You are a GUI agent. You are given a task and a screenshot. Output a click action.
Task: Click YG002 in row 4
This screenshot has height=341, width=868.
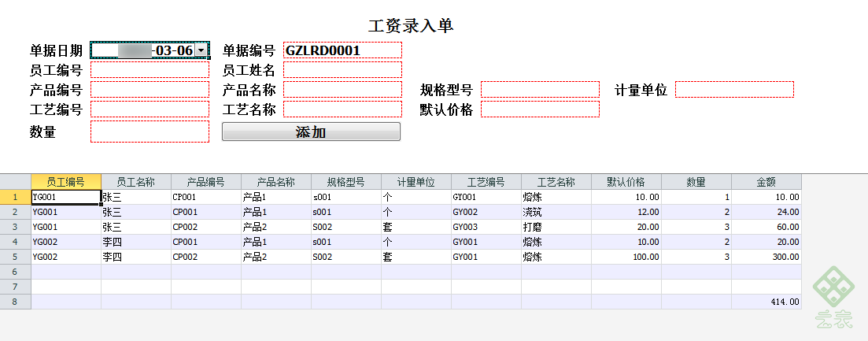coord(66,242)
